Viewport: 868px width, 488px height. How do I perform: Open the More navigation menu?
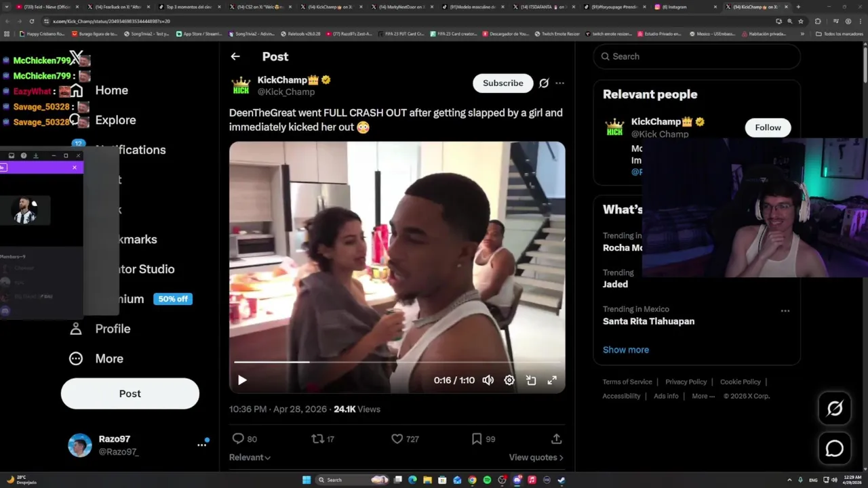coord(96,359)
